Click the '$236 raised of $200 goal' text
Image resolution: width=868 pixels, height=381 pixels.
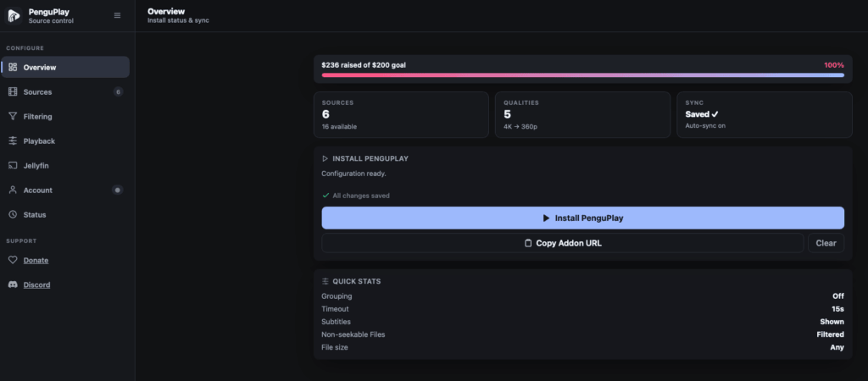(364, 65)
